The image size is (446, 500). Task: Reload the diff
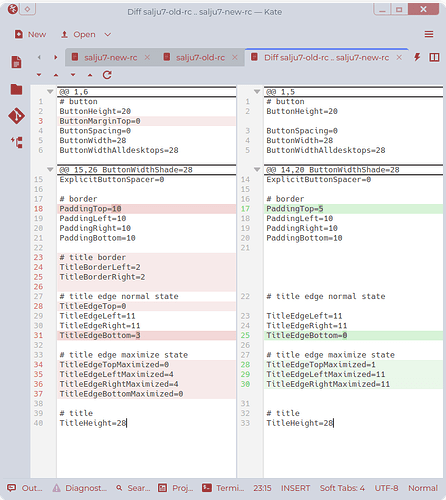[x=107, y=75]
